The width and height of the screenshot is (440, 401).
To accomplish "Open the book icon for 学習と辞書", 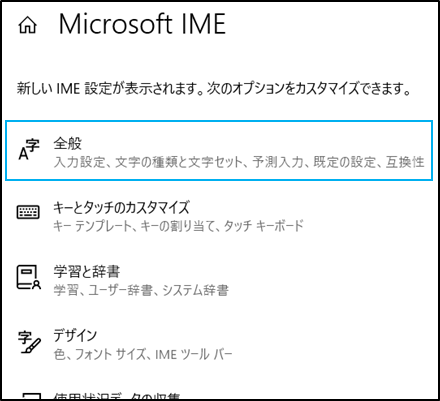I will pyautogui.click(x=29, y=277).
